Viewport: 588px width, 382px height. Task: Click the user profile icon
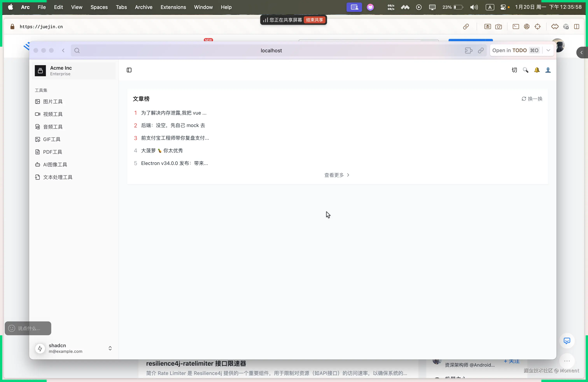[548, 70]
